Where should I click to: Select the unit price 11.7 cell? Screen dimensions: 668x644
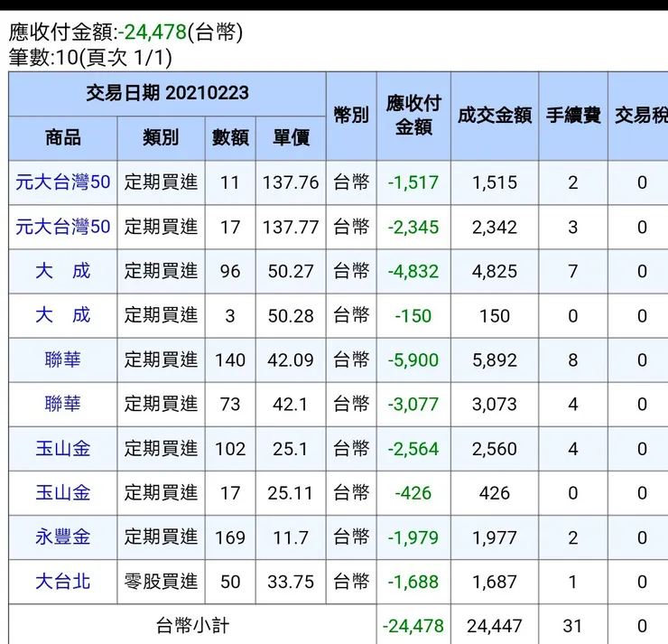coord(291,537)
